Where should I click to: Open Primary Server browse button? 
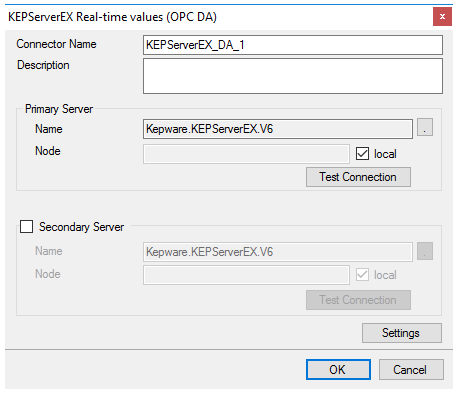[x=425, y=127]
